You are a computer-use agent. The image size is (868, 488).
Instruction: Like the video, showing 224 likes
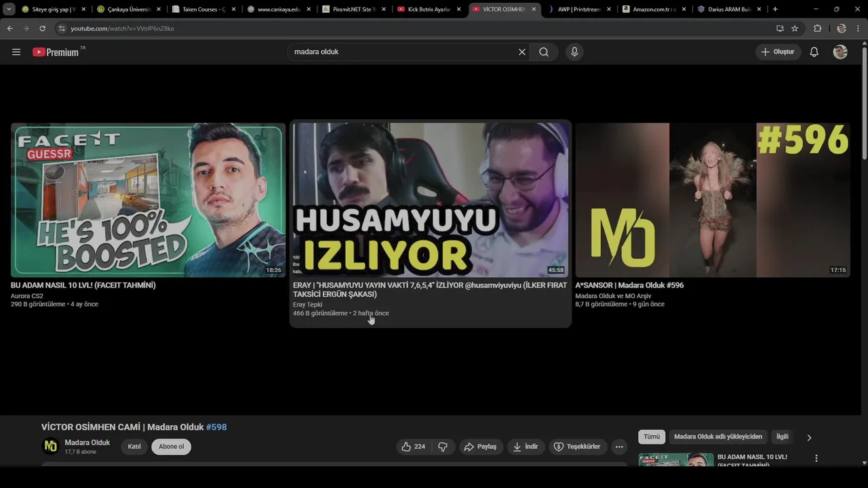414,447
